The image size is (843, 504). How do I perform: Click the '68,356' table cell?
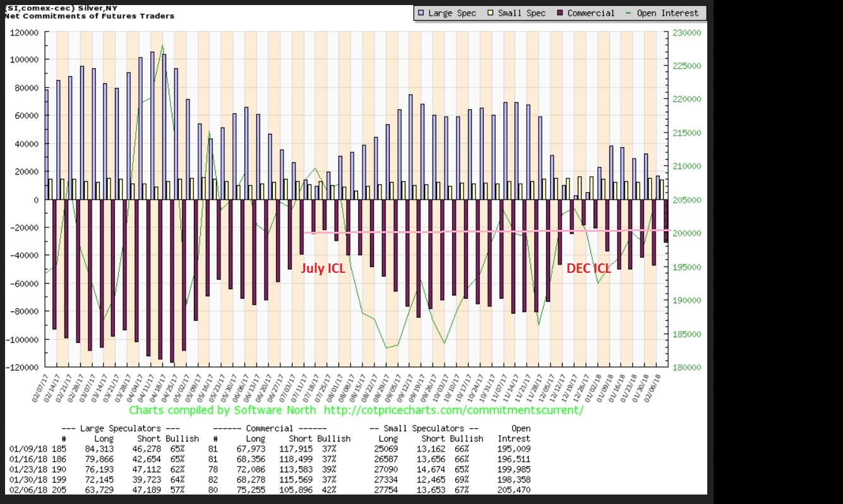(x=250, y=459)
